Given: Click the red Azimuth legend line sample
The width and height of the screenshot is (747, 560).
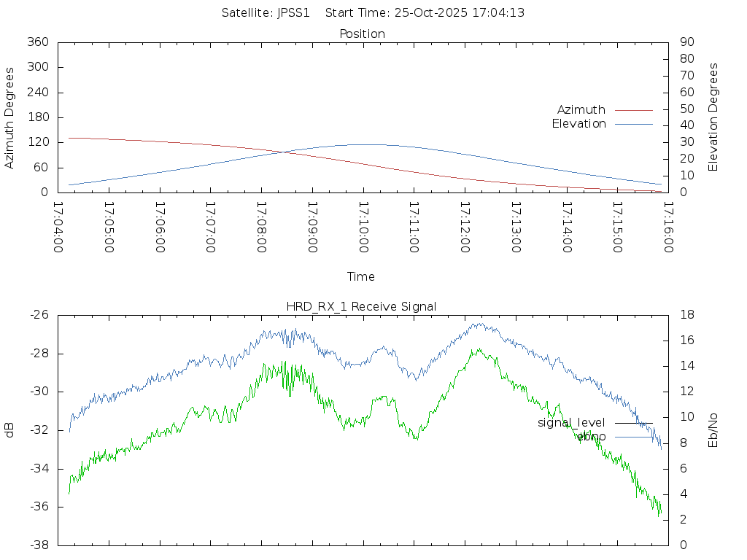Looking at the screenshot, I should [x=633, y=110].
